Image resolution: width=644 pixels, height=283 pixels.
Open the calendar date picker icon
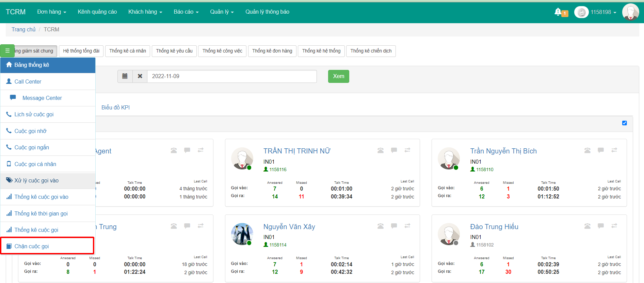pos(125,76)
